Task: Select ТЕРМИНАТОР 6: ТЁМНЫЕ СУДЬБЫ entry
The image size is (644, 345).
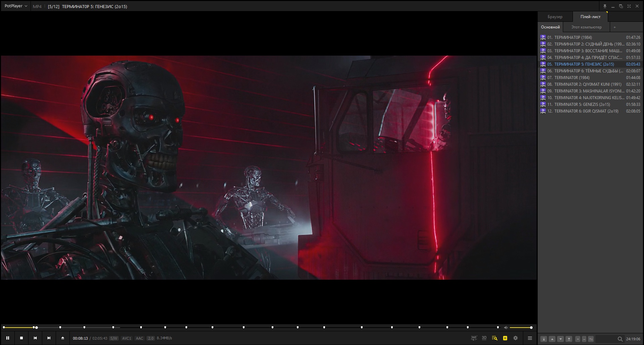Action: [590, 71]
